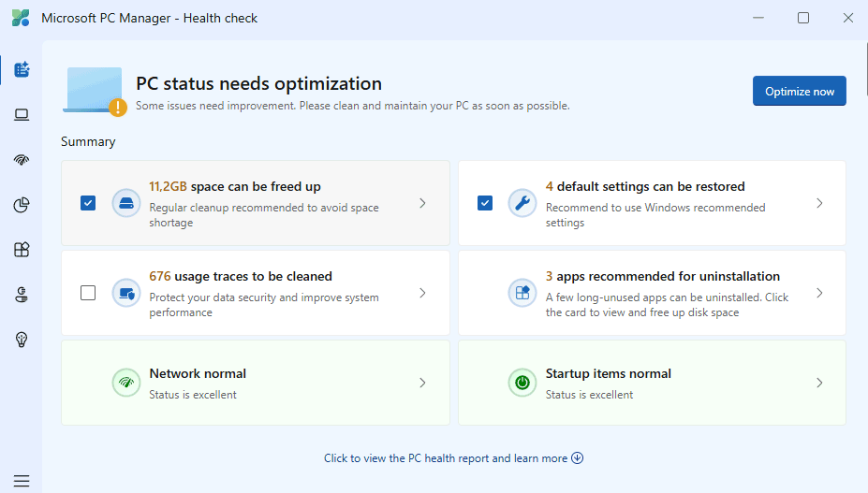Expand the Startup items normal chevron
Screen dimensions: 868x493
819,383
